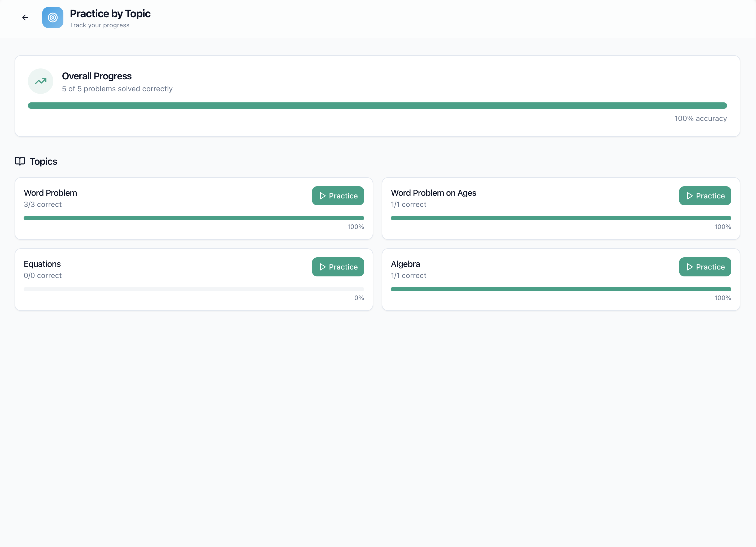Viewport: 756px width, 547px height.
Task: Start Practice for Word Problem topic
Action: [338, 196]
